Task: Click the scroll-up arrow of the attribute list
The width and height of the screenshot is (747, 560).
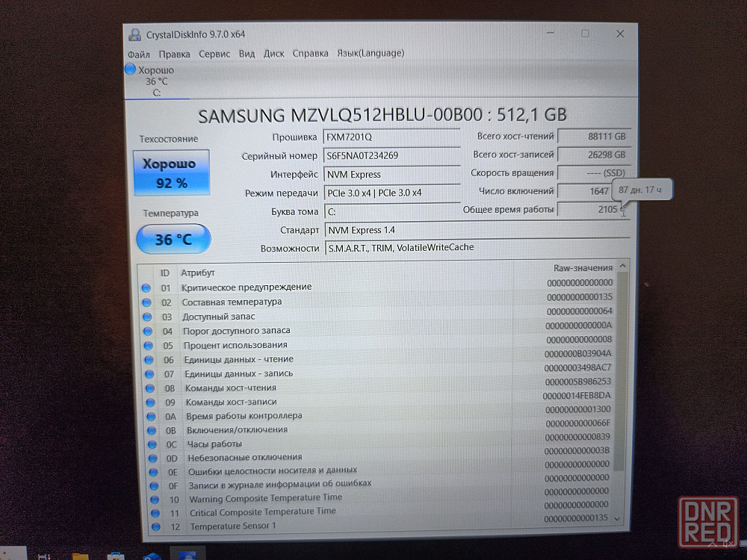Action: [x=622, y=266]
